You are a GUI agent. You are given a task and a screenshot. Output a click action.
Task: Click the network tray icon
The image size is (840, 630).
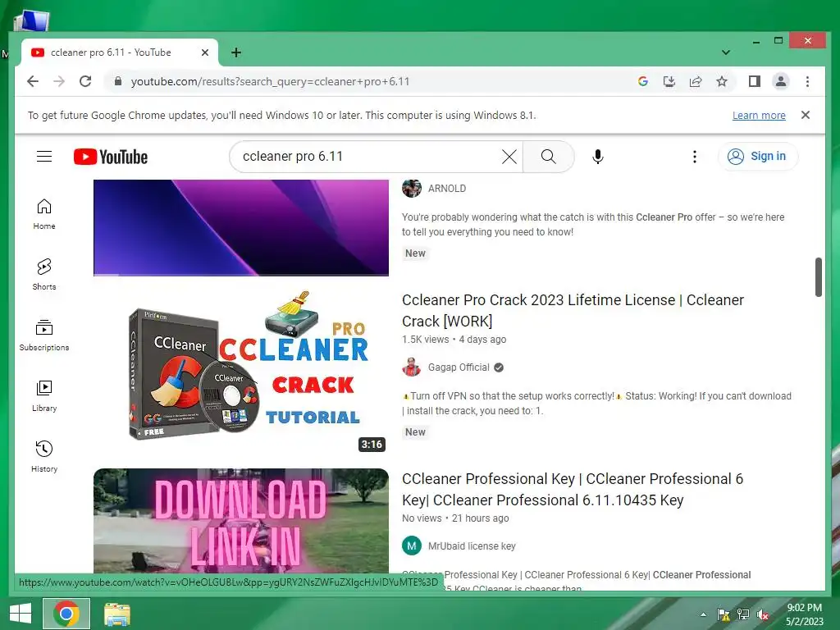[x=743, y=614]
